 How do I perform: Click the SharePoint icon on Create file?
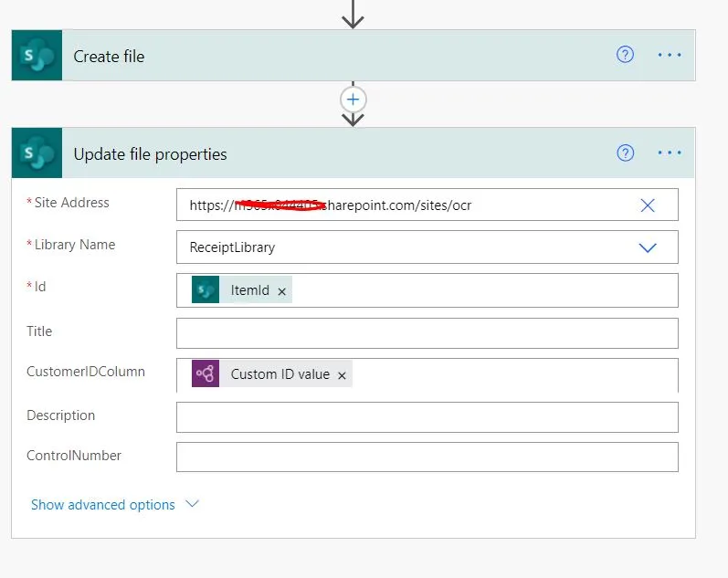point(37,56)
